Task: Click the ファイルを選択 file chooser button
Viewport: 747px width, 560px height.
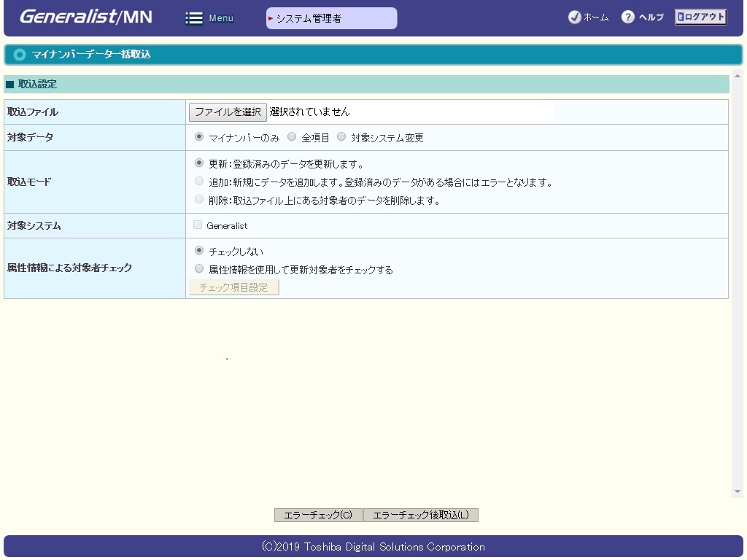Action: [228, 112]
